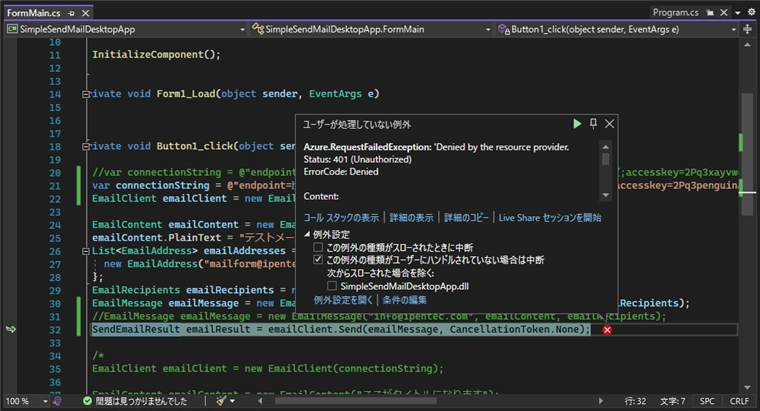
Task: Uncheck break when exception is user-unhandled
Action: (318, 260)
